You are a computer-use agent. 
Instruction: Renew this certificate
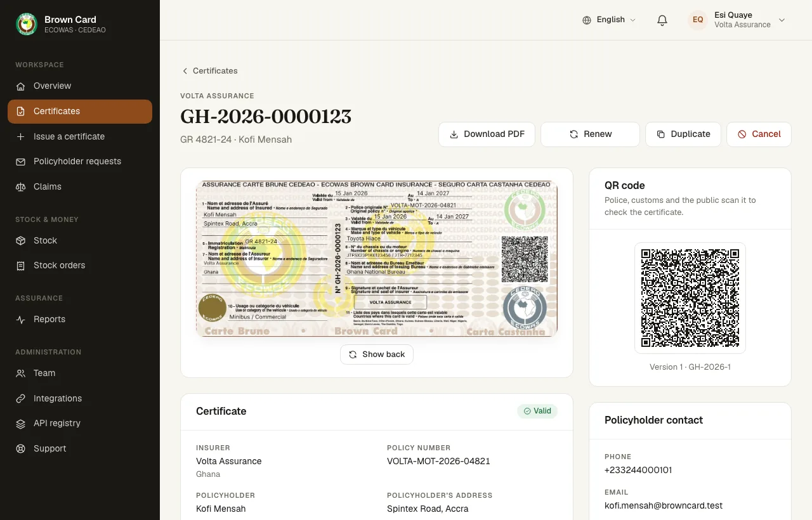click(x=590, y=134)
